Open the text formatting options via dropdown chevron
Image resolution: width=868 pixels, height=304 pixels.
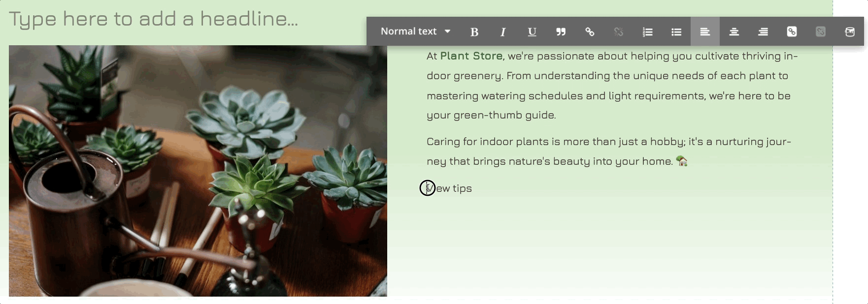point(448,31)
